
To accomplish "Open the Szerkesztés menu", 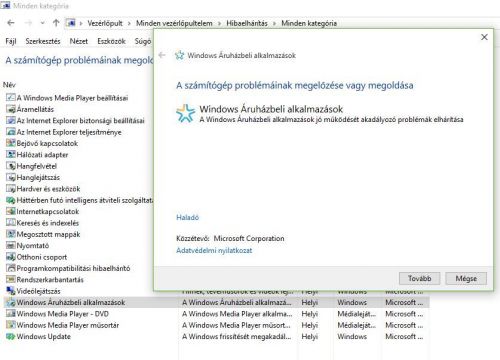I will 43,41.
